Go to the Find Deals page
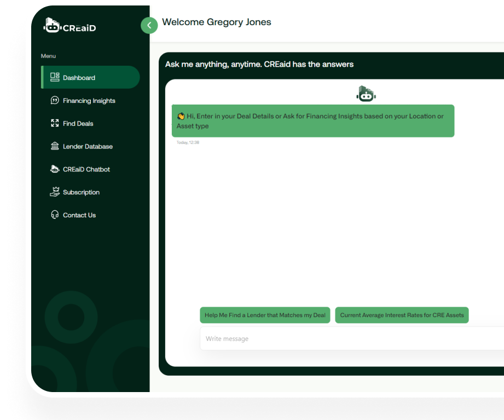This screenshot has height=420, width=504. click(78, 124)
